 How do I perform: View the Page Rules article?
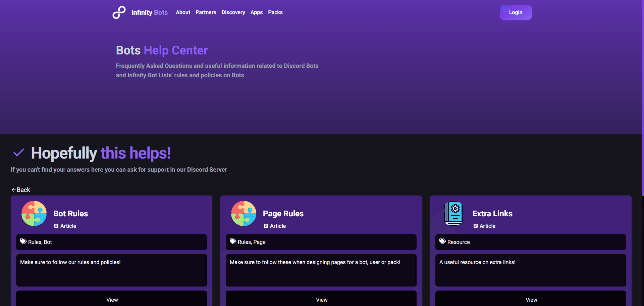coord(321,299)
